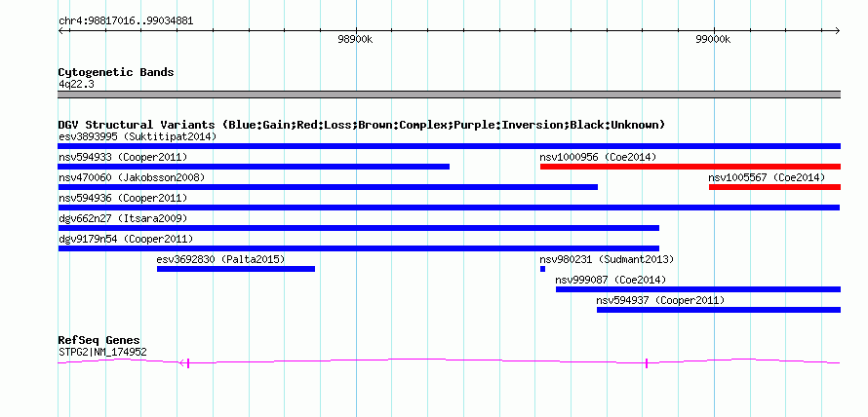
Task: Click the STPG2|NM_174952 gene label
Action: (102, 352)
